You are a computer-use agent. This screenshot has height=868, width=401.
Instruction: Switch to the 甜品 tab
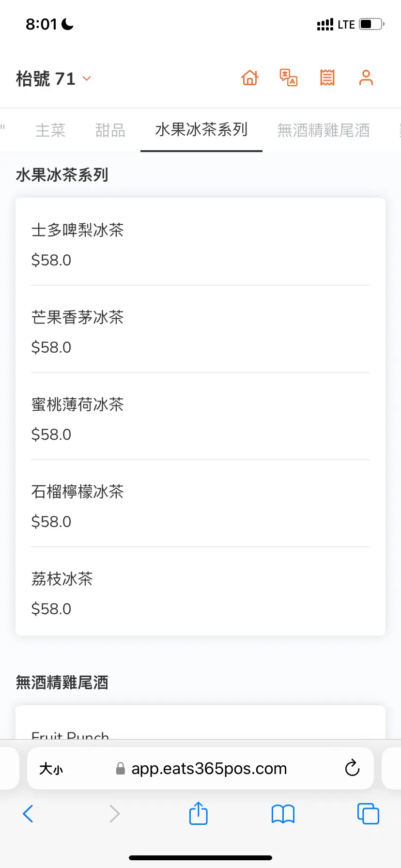pyautogui.click(x=110, y=130)
